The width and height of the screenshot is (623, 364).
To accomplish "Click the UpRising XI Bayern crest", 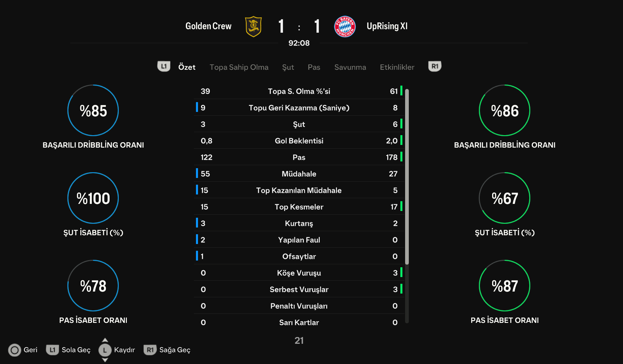I will pyautogui.click(x=345, y=26).
